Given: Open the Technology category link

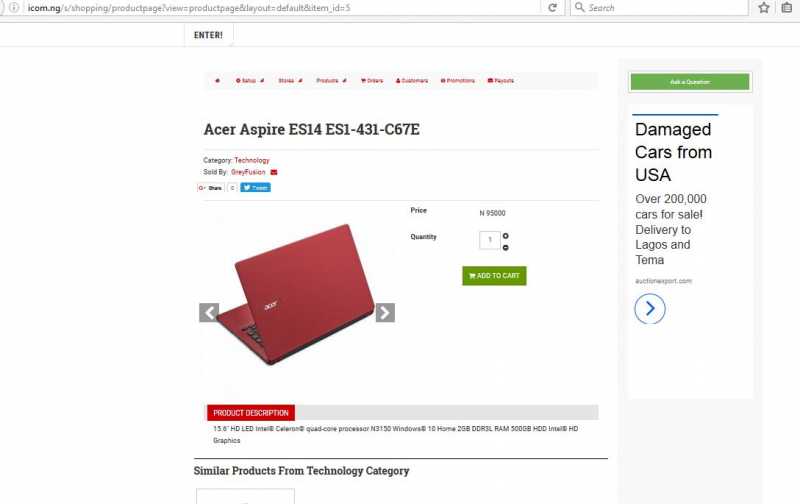Looking at the screenshot, I should pos(252,160).
